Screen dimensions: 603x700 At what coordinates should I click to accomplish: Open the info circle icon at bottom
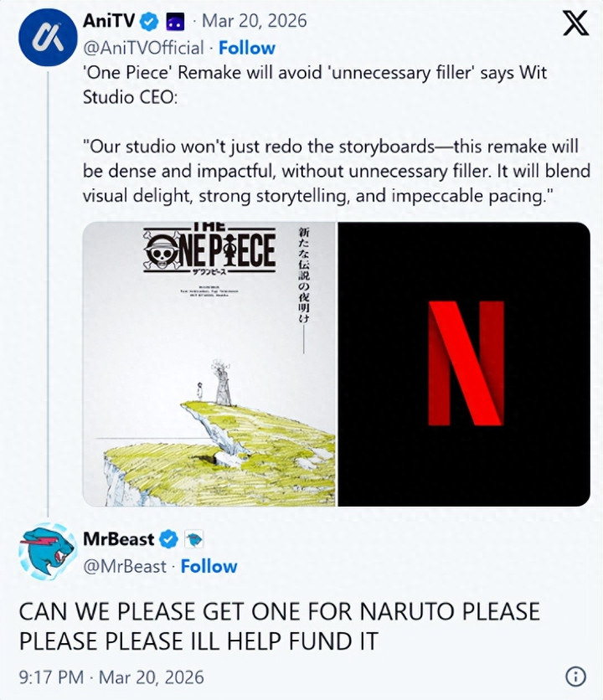coord(575,677)
